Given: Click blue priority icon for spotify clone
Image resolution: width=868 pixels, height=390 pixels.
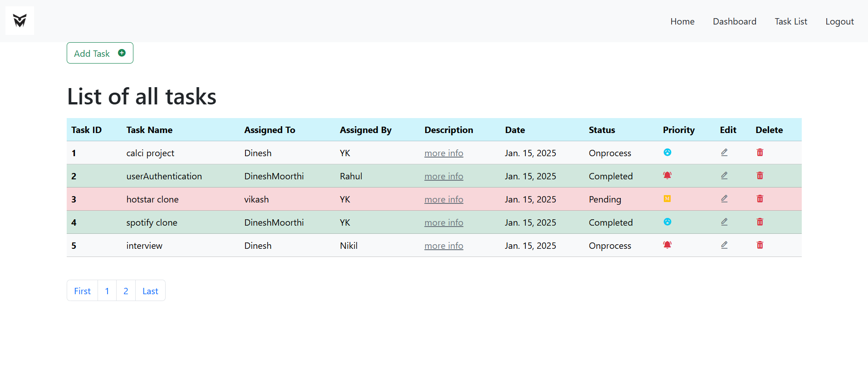Looking at the screenshot, I should point(667,222).
